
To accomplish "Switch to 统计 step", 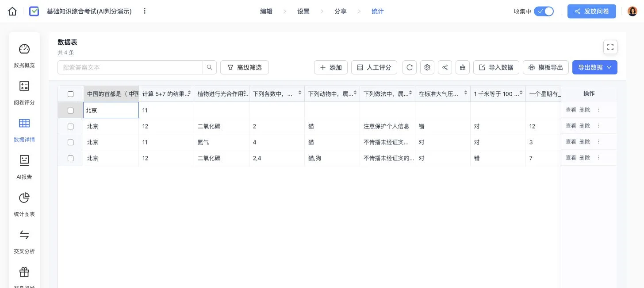I will pos(378,12).
